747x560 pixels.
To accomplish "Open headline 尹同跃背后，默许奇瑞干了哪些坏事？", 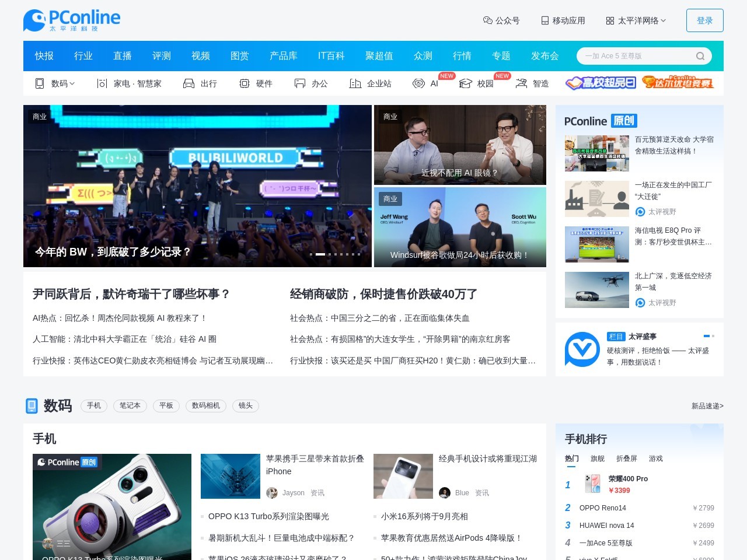I will click(131, 294).
